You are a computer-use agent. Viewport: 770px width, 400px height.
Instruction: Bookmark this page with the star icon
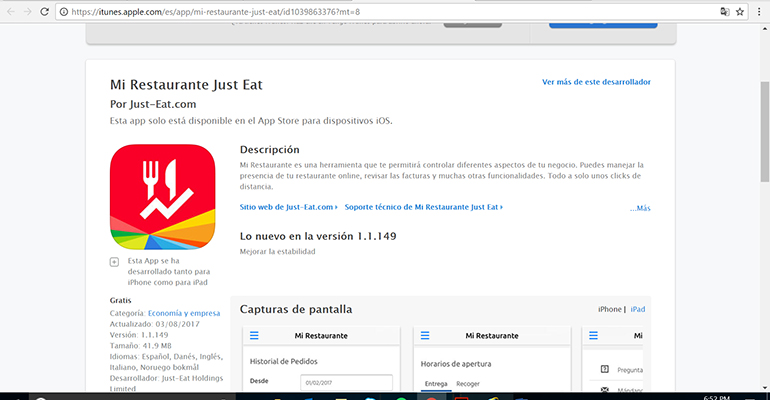(x=740, y=12)
